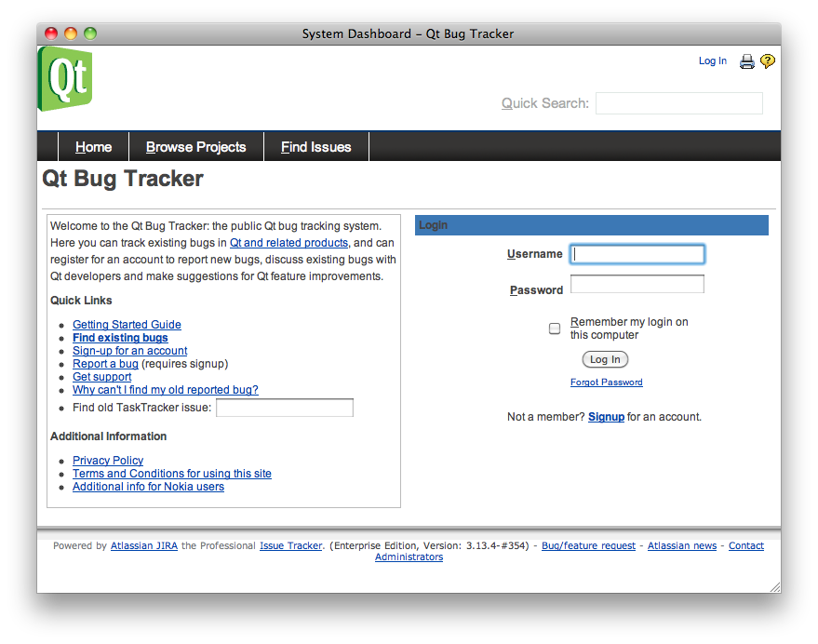Viewport: 818px width, 644px height.
Task: Open the Getting Started Guide link
Action: [x=127, y=325]
